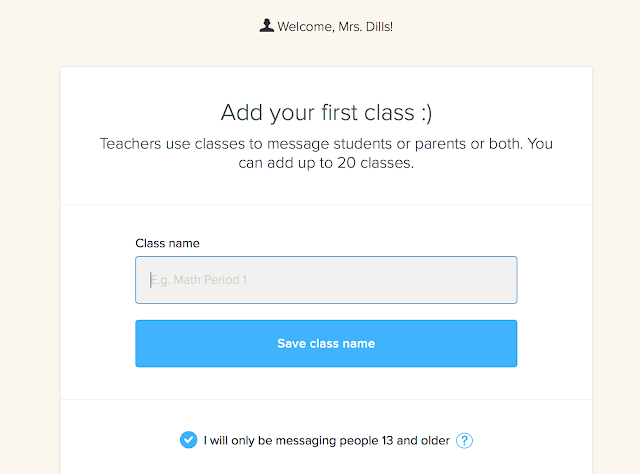
Task: Click the Teachers use classes description text
Action: click(x=326, y=153)
